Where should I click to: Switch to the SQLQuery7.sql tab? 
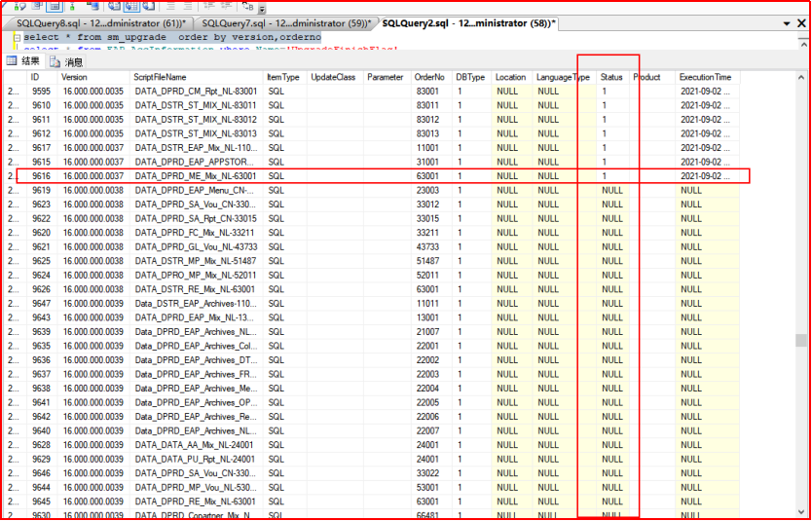(x=284, y=22)
